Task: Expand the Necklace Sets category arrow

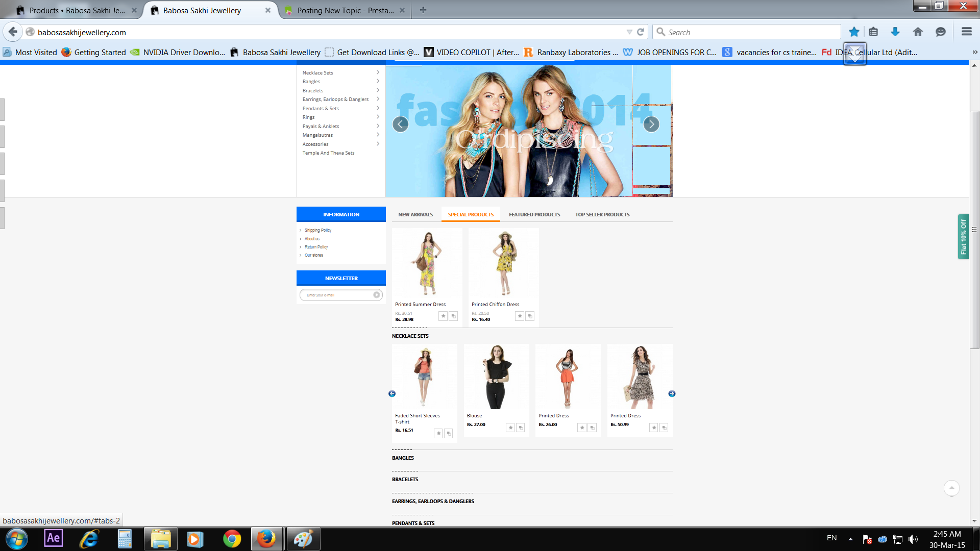Action: 378,72
